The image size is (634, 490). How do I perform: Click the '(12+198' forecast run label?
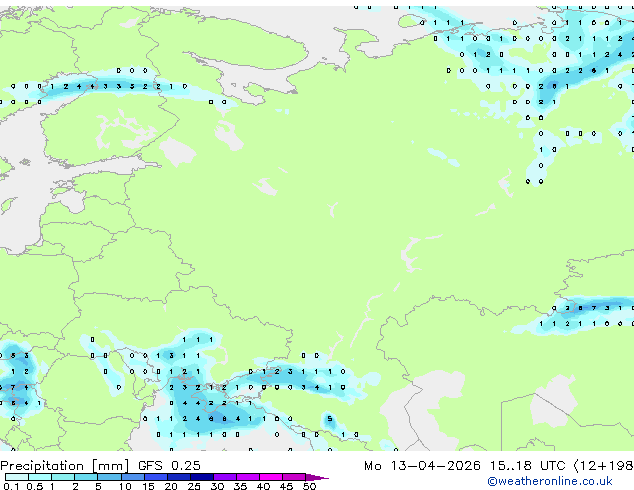point(604,466)
